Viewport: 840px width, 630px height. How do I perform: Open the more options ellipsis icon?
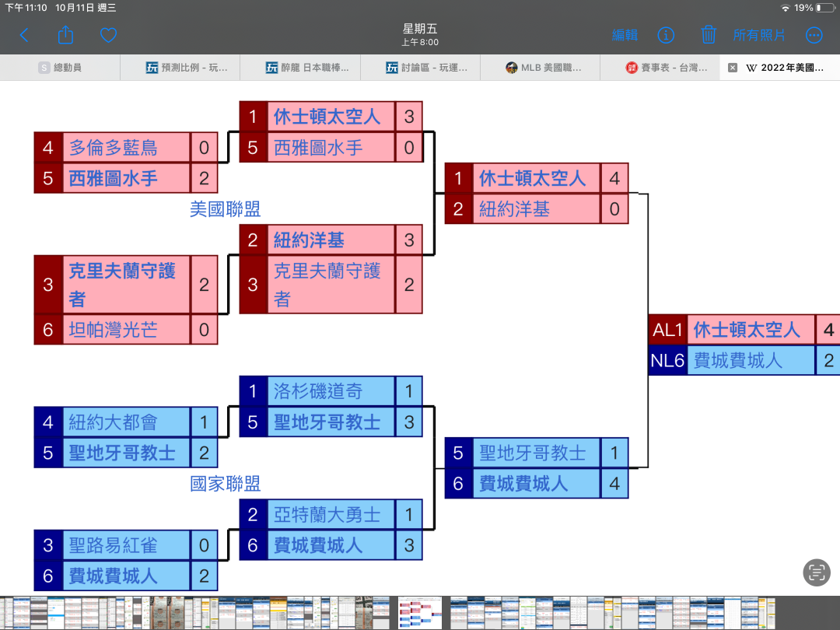pos(814,35)
